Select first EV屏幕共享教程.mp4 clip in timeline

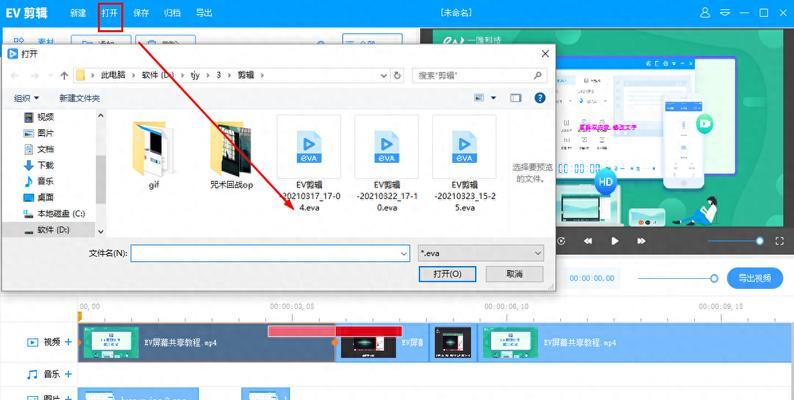(x=207, y=343)
